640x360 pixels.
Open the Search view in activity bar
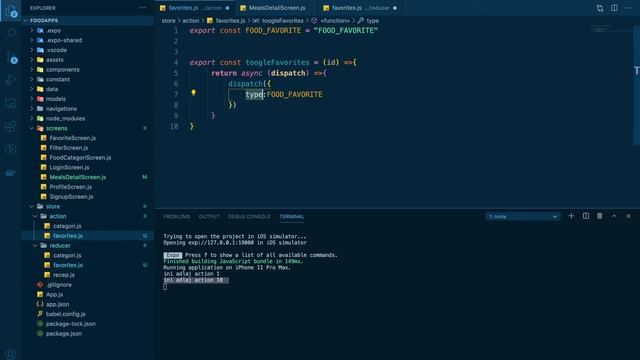(11, 34)
